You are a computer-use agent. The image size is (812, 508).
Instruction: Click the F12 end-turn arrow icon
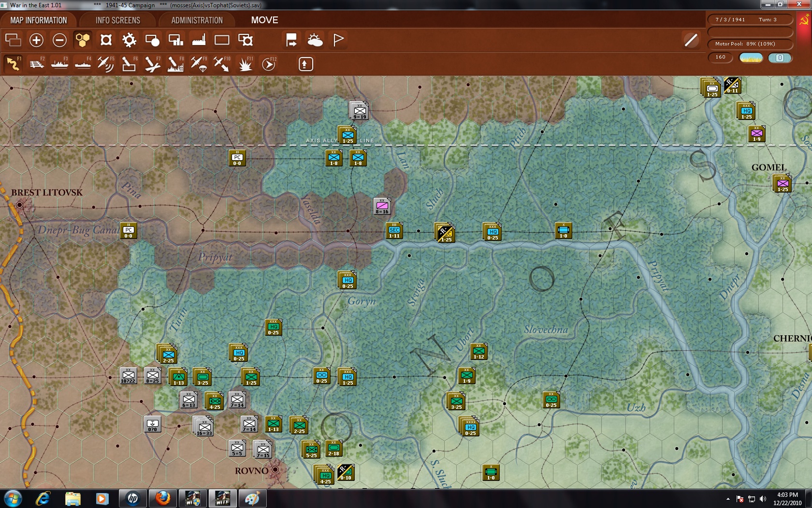(x=269, y=64)
